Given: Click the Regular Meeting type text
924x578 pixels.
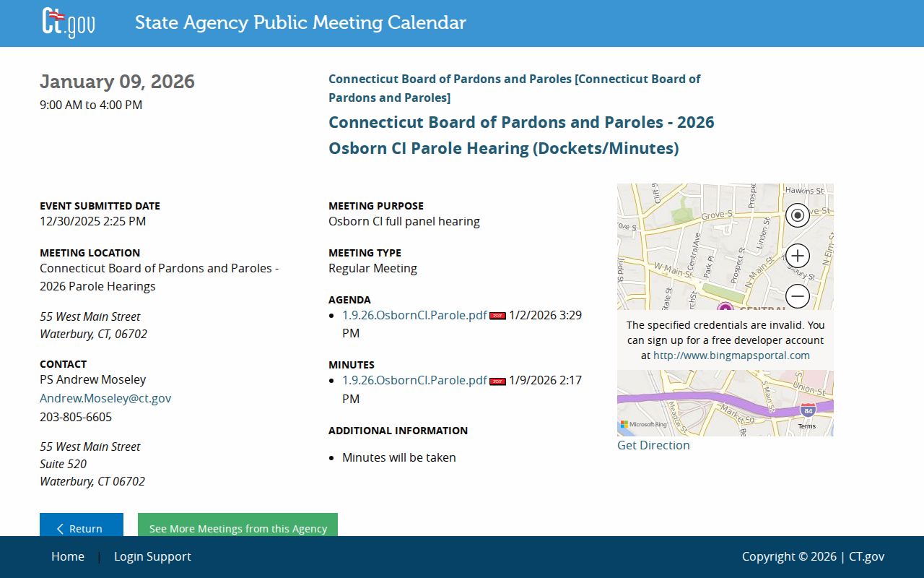Looking at the screenshot, I should (x=372, y=268).
